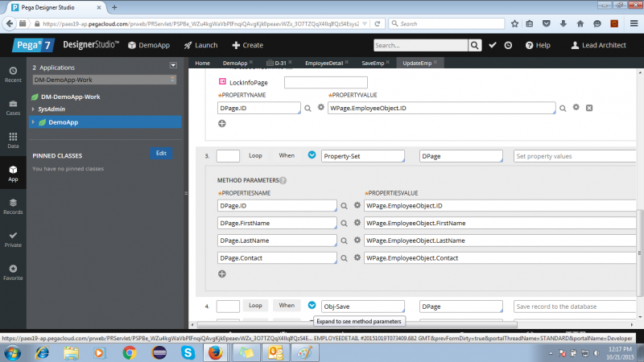
Task: Open the Private explorer icon
Action: coord(13,240)
